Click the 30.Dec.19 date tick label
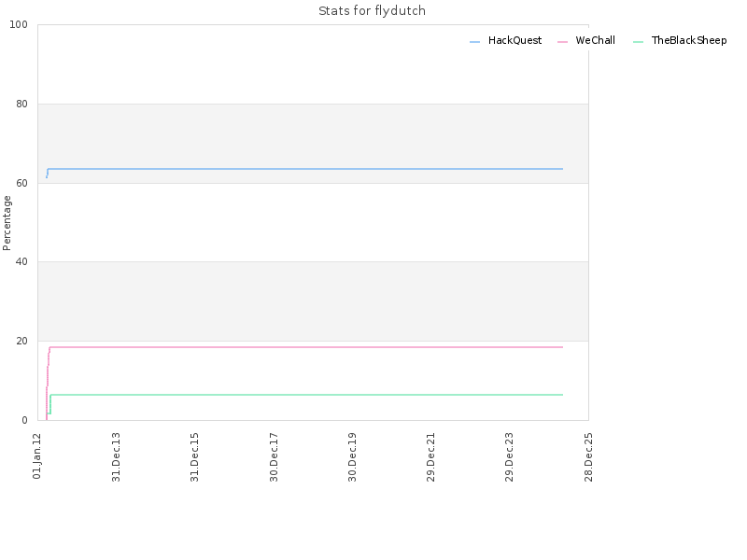 click(x=353, y=457)
